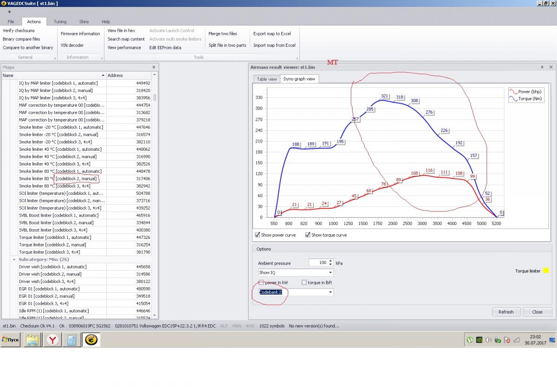Enable torque in lbft checkbox

[304, 283]
